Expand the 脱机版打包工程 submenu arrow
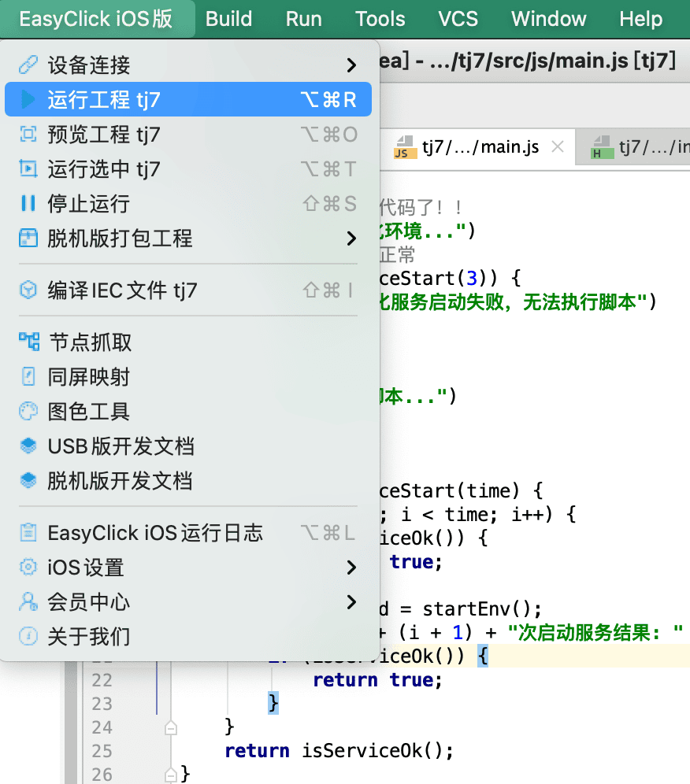Viewport: 690px width, 784px height. click(351, 238)
